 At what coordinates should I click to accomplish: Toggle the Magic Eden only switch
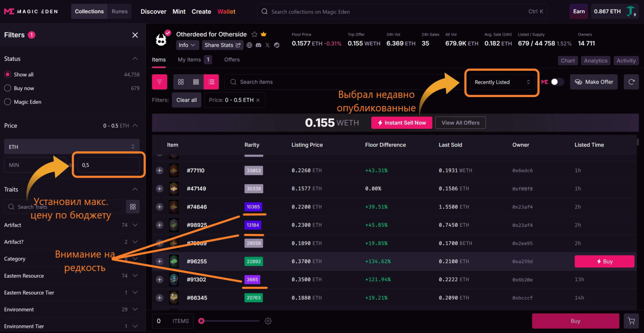(557, 82)
